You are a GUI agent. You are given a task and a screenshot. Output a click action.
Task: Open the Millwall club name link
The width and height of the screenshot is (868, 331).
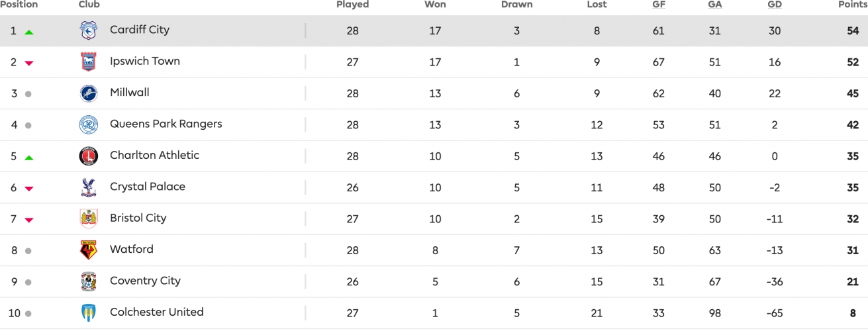(130, 93)
